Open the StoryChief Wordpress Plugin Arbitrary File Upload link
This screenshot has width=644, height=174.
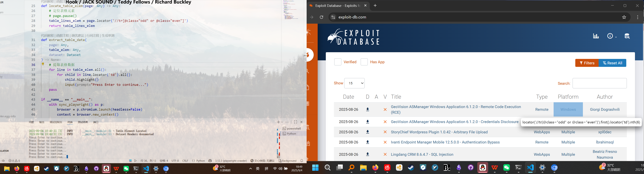tap(439, 132)
